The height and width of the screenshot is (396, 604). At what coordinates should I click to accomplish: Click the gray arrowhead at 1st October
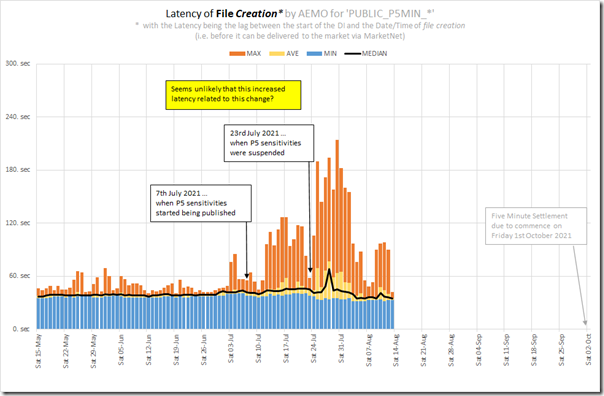point(585,322)
